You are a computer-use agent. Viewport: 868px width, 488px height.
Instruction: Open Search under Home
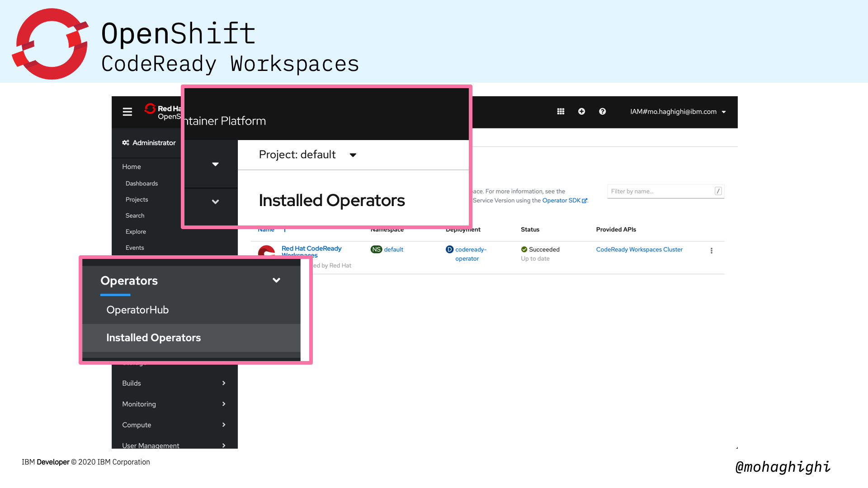click(135, 216)
